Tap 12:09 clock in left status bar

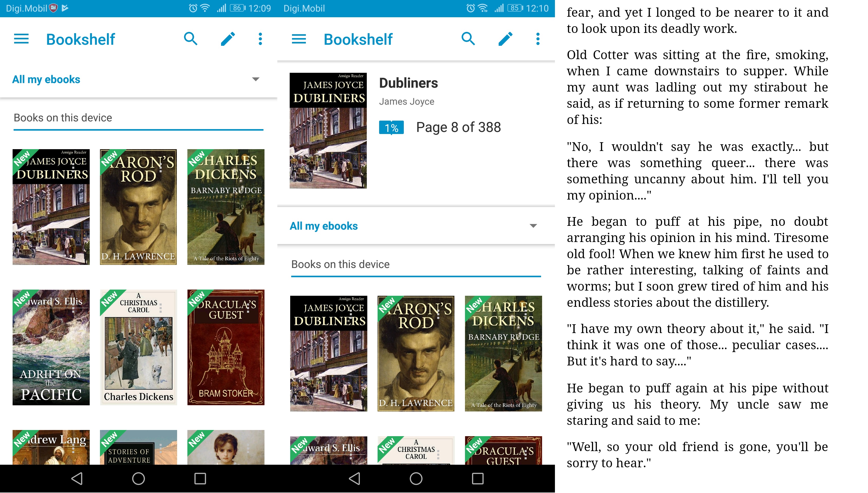pyautogui.click(x=260, y=8)
